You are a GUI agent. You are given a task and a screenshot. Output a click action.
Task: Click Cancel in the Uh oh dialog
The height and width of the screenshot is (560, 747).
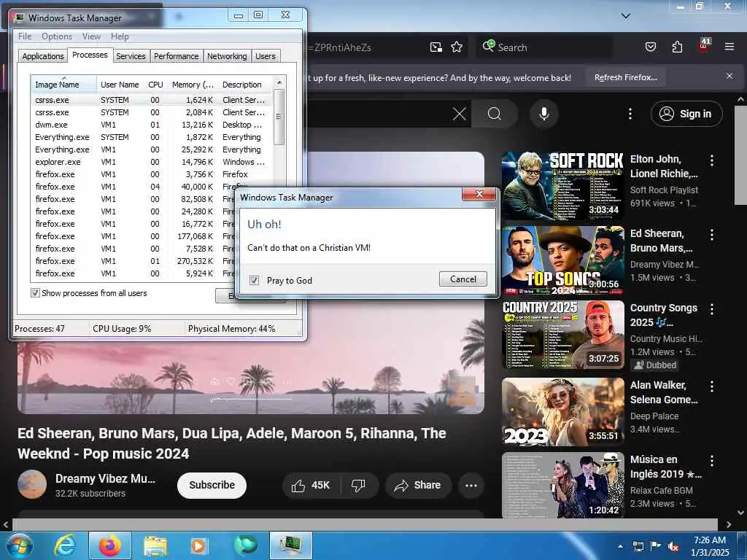tap(463, 279)
